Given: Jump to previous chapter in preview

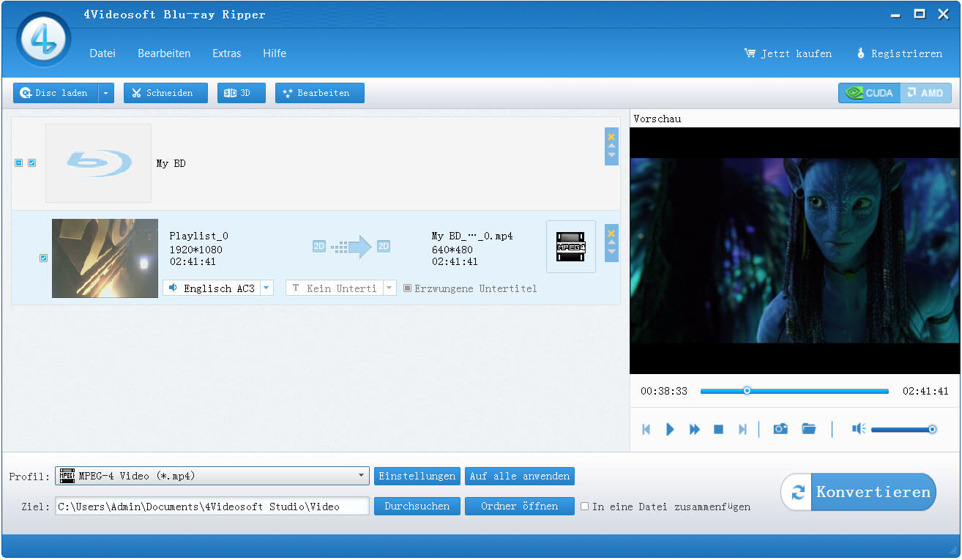Looking at the screenshot, I should point(646,430).
